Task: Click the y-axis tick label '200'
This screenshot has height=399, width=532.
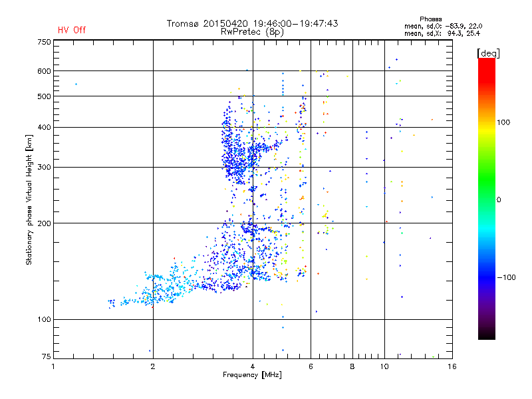Action: click(44, 223)
